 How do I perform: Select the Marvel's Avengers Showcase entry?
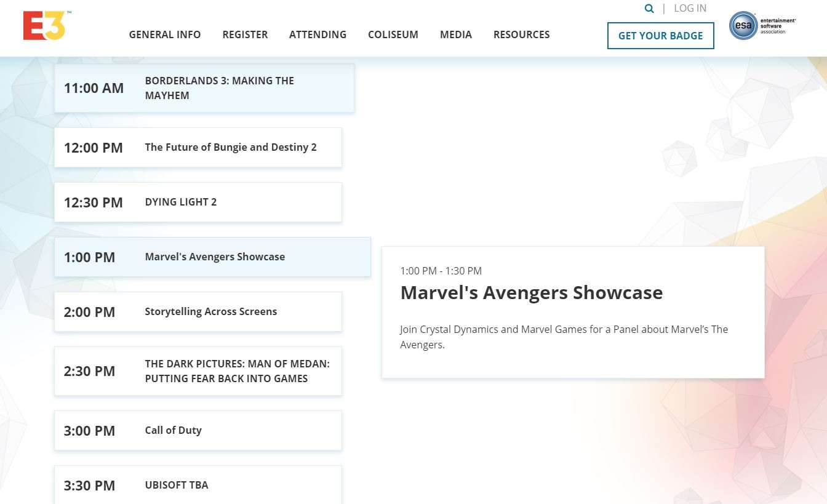[212, 257]
